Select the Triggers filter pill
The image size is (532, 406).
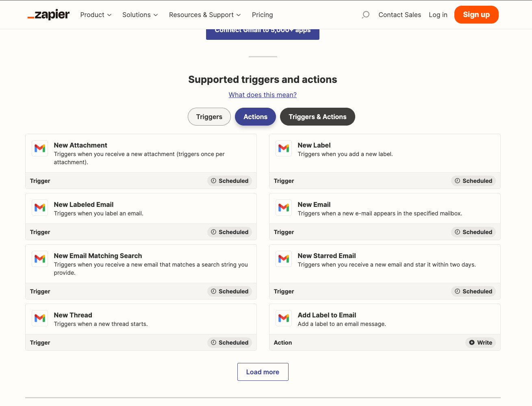coord(209,117)
